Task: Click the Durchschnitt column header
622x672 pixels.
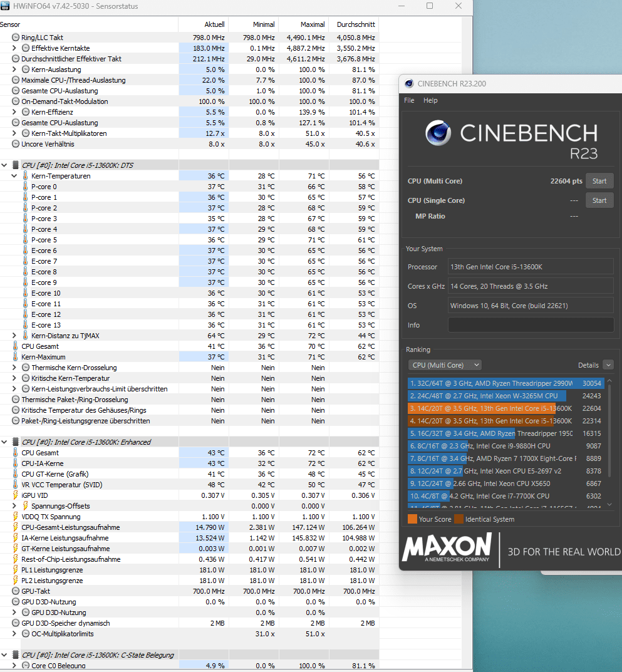Action: point(354,24)
